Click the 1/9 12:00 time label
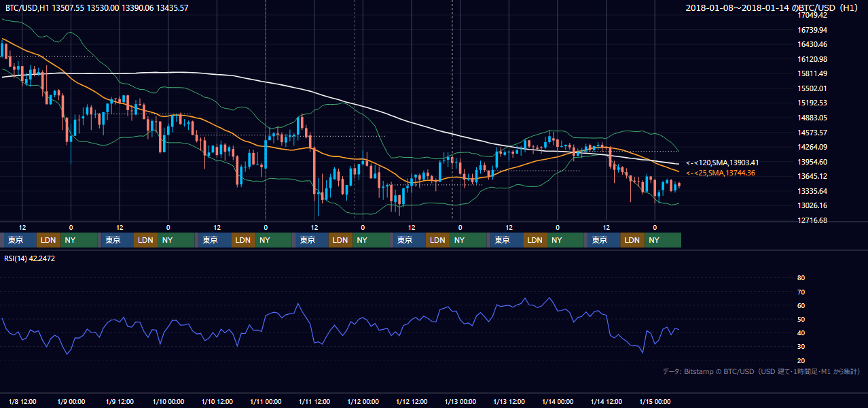Viewport: 868px width, 408px height. point(120,401)
